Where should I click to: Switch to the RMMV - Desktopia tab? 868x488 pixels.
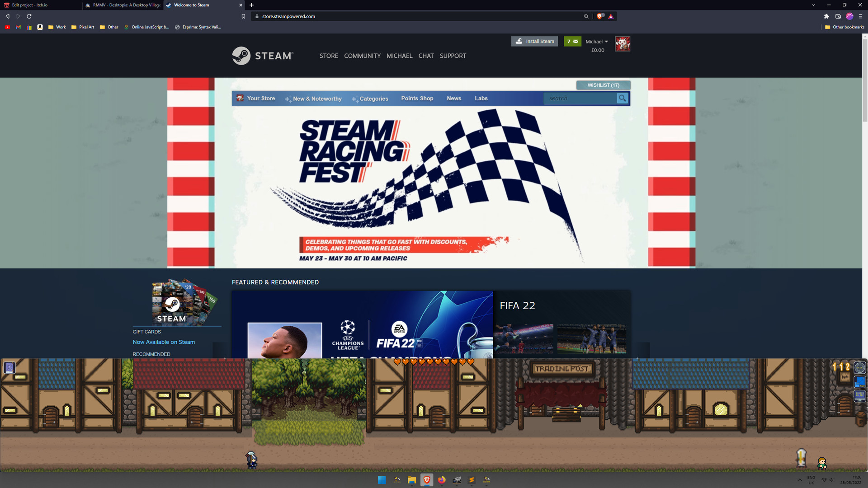(122, 5)
